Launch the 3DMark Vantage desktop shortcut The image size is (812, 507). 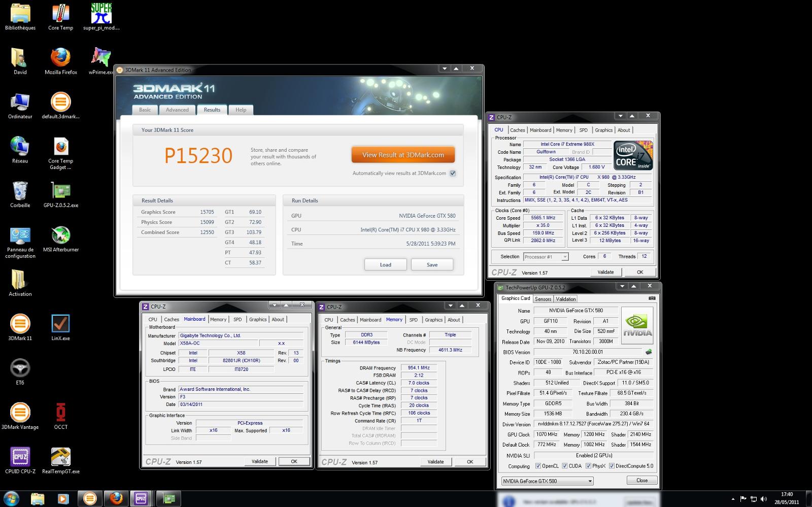tap(20, 416)
